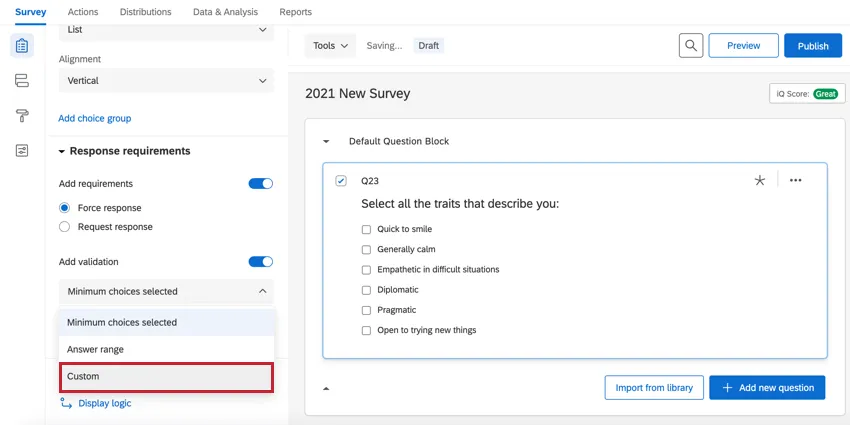Expand the Tools dropdown menu
Viewport: 850px width, 425px height.
tap(331, 46)
